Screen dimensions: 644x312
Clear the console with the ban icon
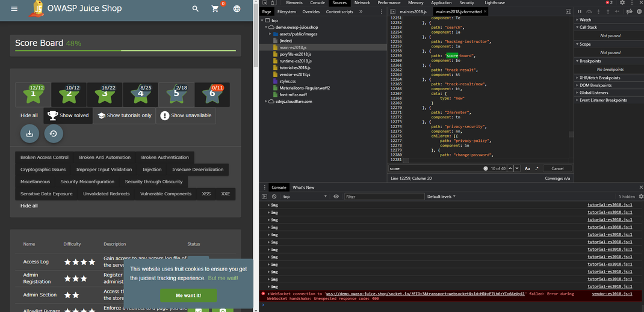[274, 197]
